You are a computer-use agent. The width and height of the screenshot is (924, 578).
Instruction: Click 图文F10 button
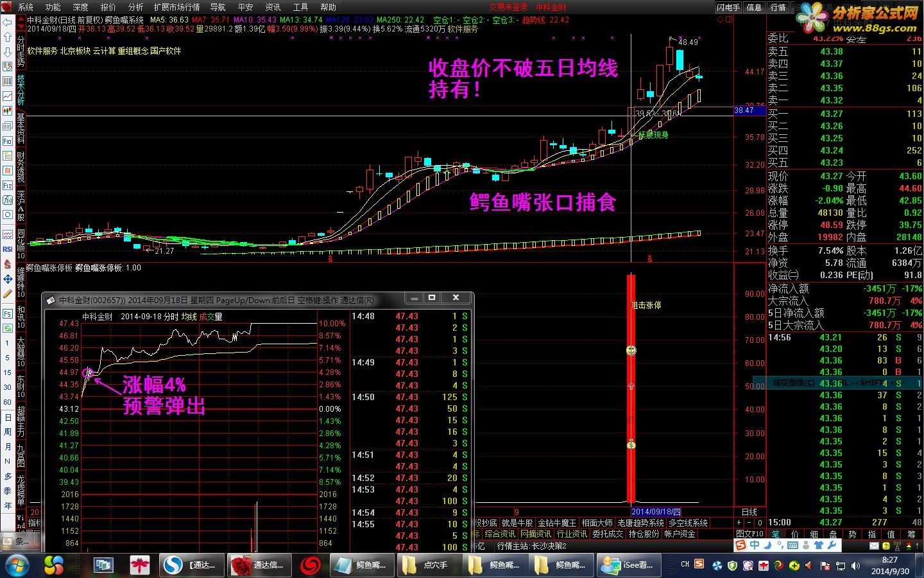749,534
